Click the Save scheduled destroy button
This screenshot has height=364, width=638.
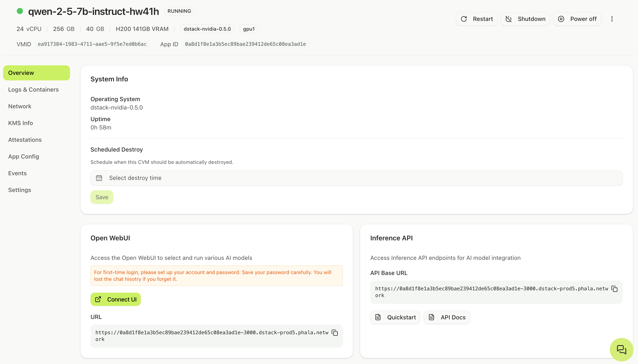click(102, 197)
